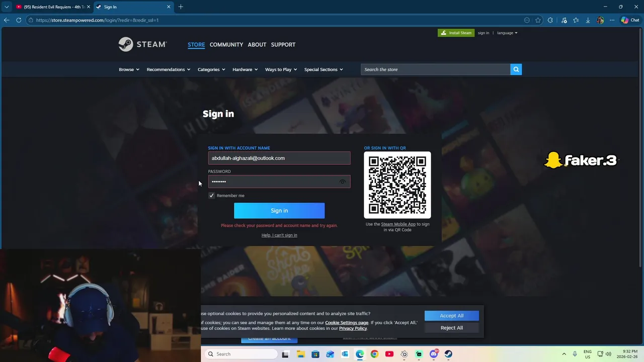This screenshot has height=362, width=644.
Task: Expand the Hardware menu
Action: click(245, 69)
